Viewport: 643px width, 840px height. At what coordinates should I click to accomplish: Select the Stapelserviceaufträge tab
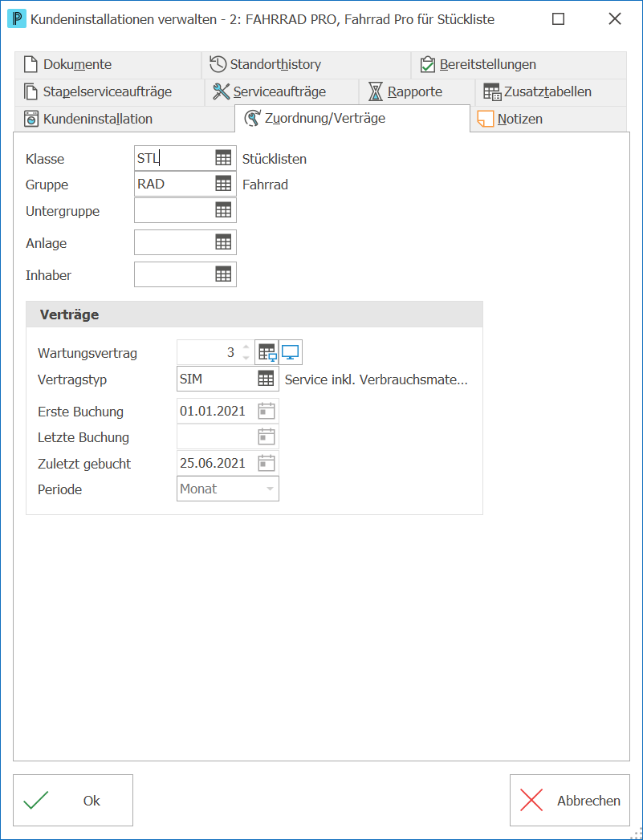[x=109, y=92]
